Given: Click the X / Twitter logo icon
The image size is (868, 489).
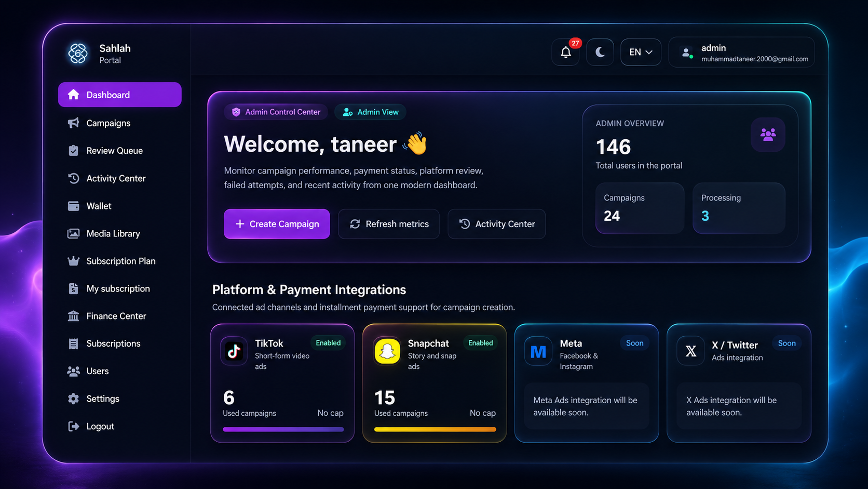Looking at the screenshot, I should tap(691, 351).
